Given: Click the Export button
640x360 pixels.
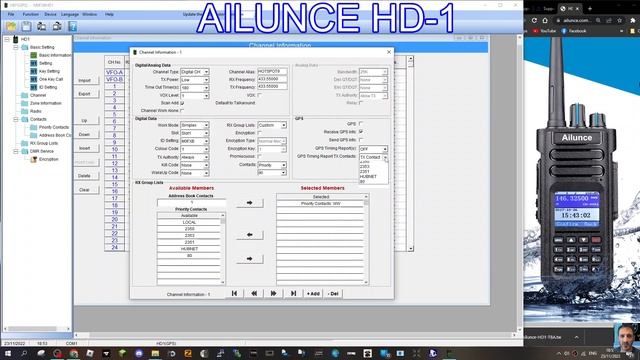Looking at the screenshot, I should [x=86, y=94].
